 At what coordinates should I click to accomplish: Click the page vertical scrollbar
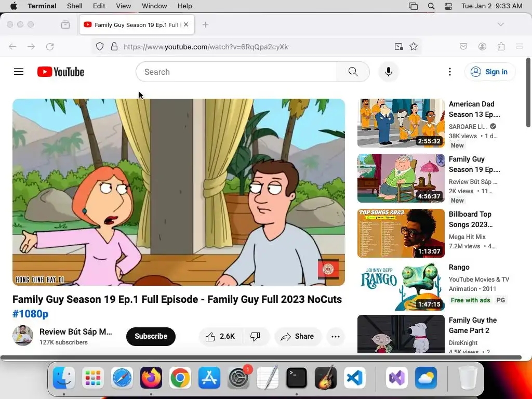click(x=528, y=92)
